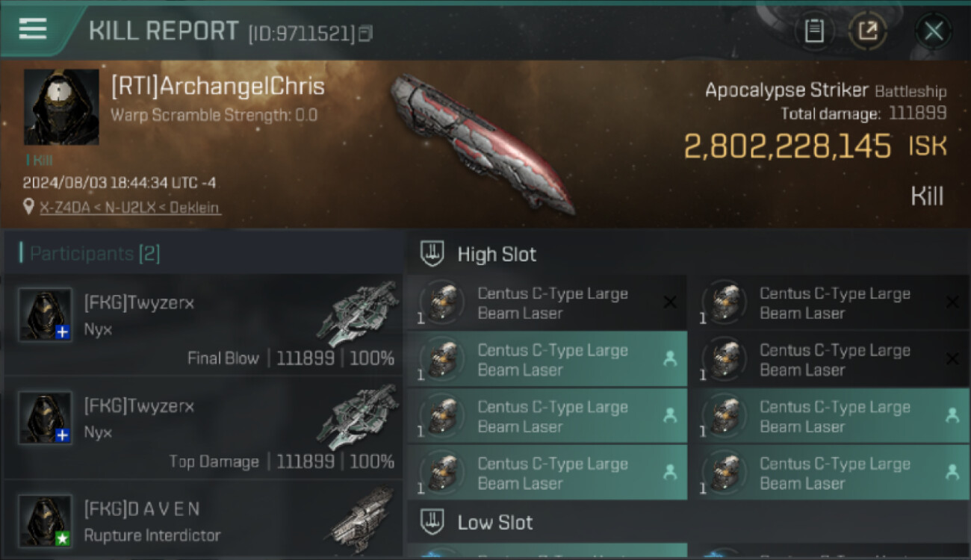The width and height of the screenshot is (971, 560).
Task: Select Twyzerx Final Blow participant portrait
Action: 46,315
